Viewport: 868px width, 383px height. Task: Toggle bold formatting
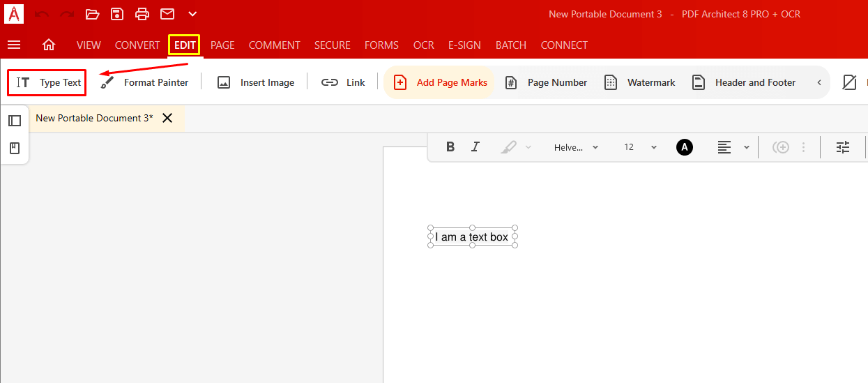point(450,147)
